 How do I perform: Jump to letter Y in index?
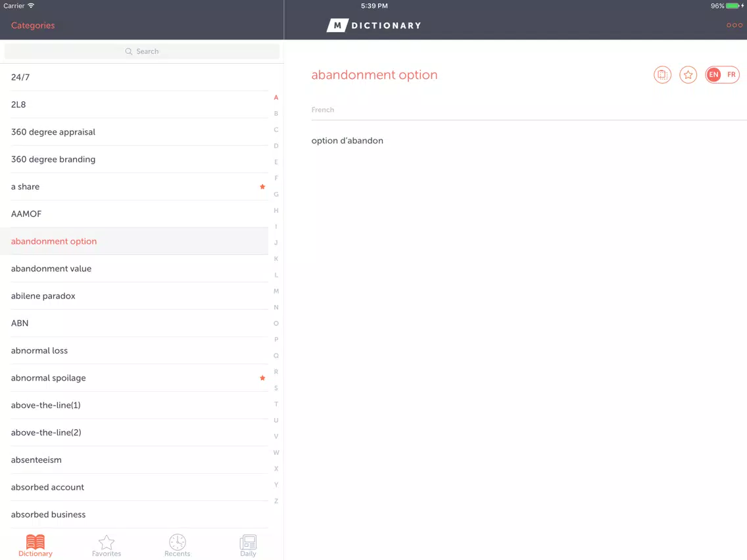coord(276,485)
